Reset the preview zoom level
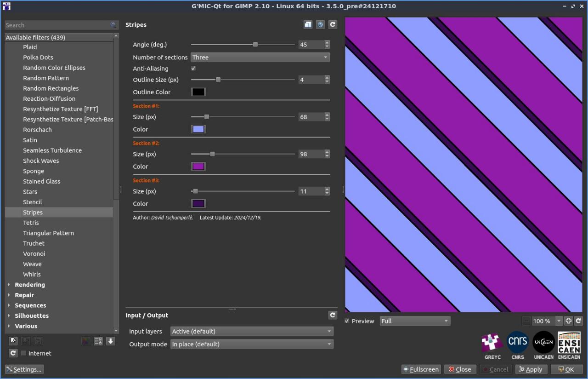The height and width of the screenshot is (379, 588). tap(578, 321)
